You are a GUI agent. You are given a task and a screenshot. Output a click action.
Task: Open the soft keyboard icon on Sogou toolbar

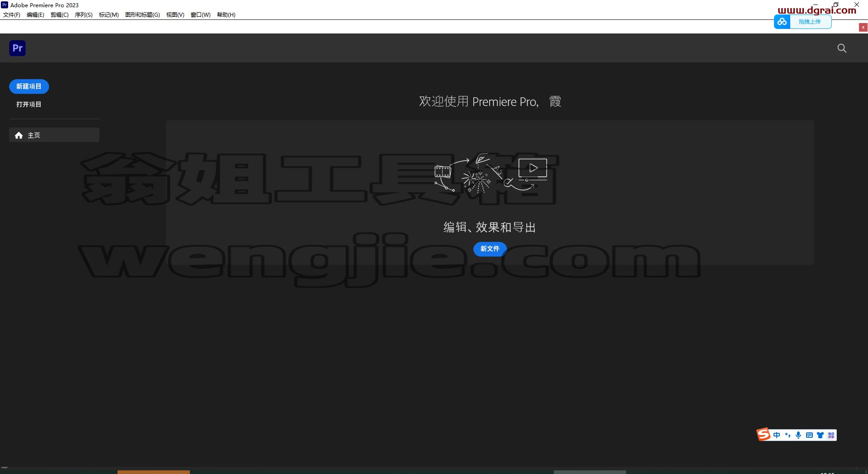(x=809, y=435)
